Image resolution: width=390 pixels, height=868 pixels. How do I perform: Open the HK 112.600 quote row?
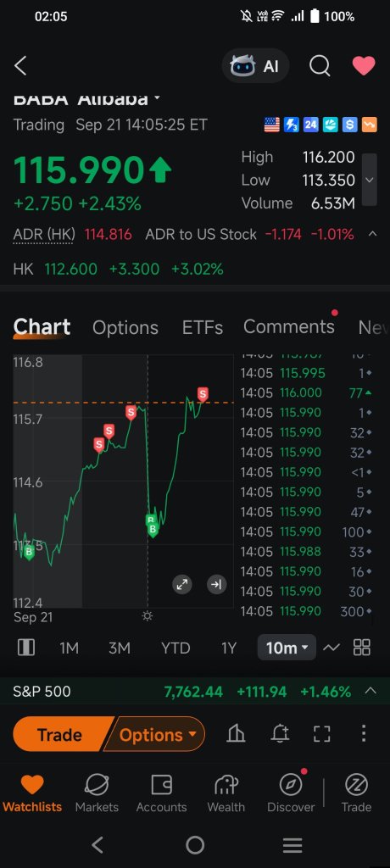pyautogui.click(x=118, y=269)
